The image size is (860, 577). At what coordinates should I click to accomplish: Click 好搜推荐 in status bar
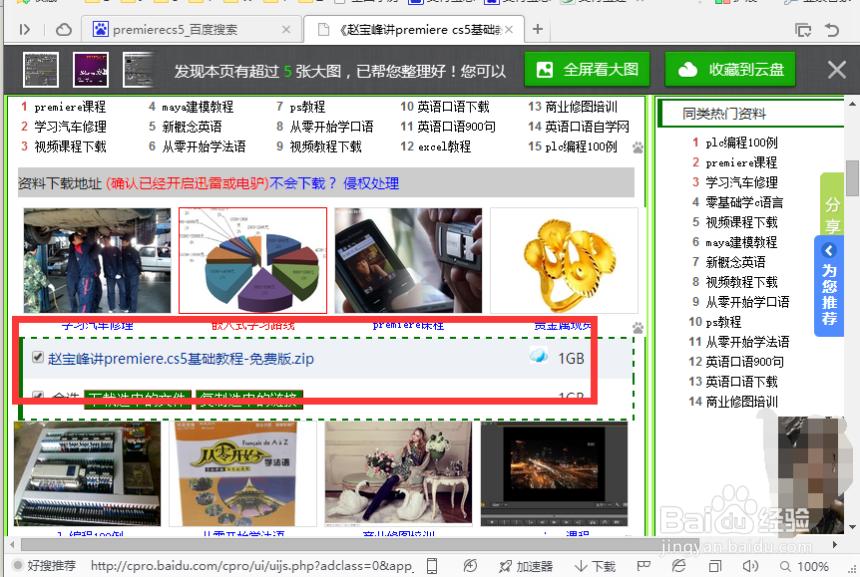pos(45,565)
